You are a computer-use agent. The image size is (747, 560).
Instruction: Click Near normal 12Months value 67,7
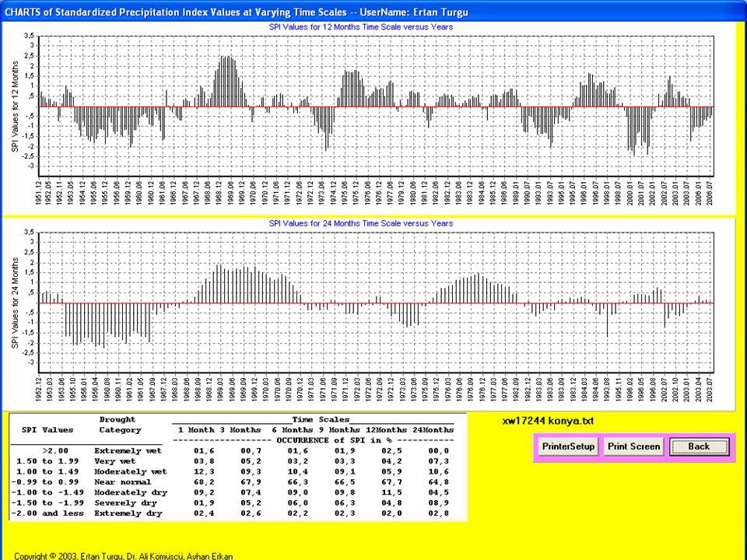click(x=391, y=482)
